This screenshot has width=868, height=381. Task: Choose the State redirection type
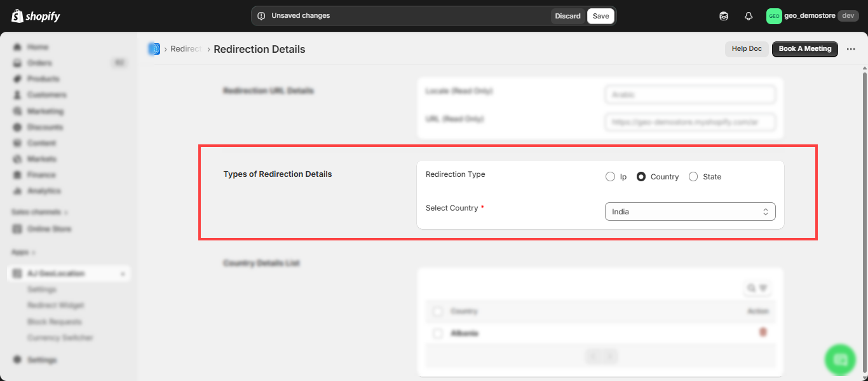693,177
